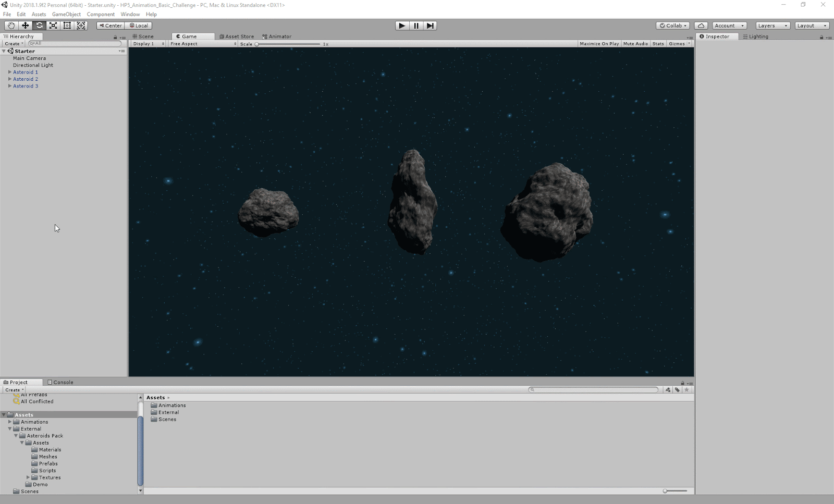This screenshot has width=834, height=504.
Task: Toggle the Stats overlay
Action: pos(658,44)
